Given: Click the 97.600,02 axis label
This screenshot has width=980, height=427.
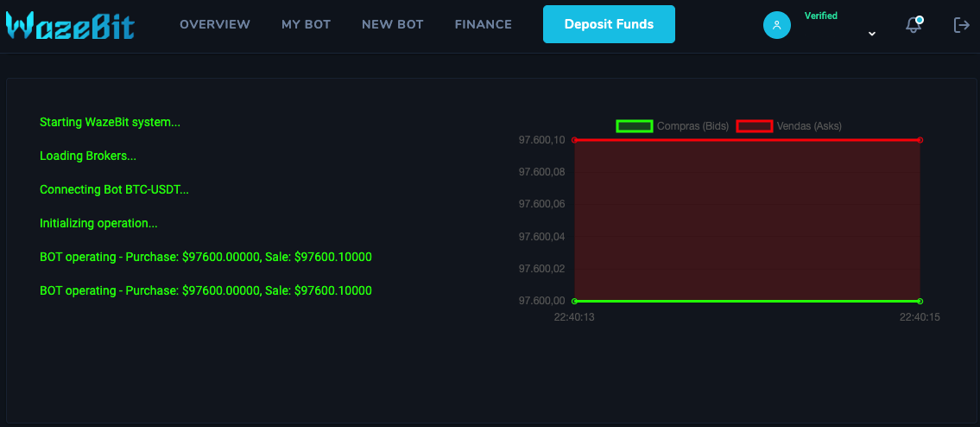Looking at the screenshot, I should 541,269.
